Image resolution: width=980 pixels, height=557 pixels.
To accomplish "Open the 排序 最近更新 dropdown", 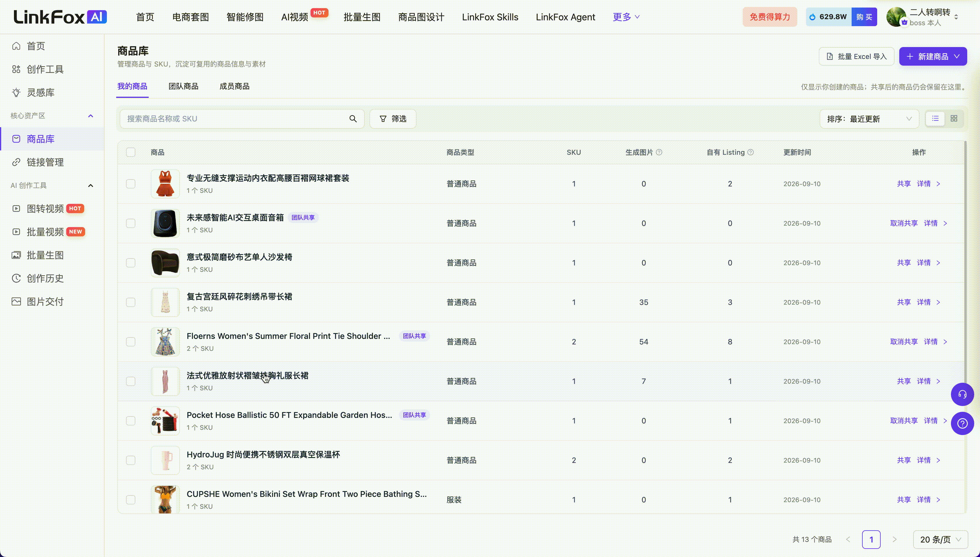I will pyautogui.click(x=869, y=119).
